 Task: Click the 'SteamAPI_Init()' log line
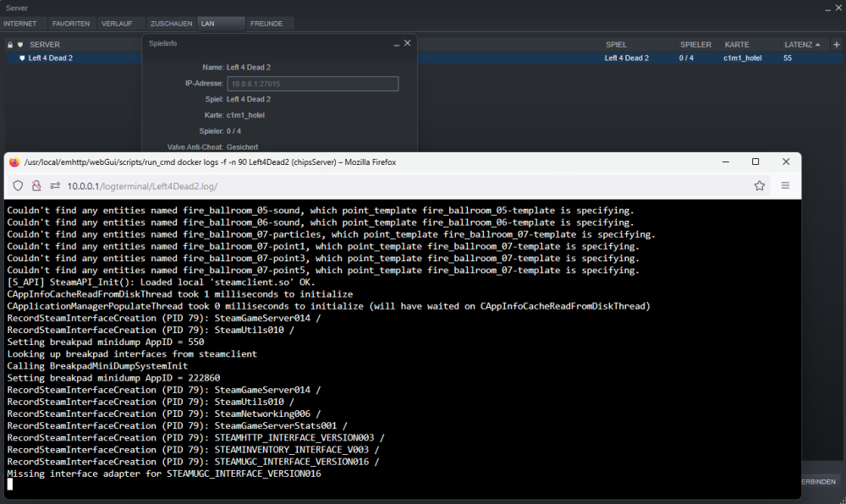point(161,282)
